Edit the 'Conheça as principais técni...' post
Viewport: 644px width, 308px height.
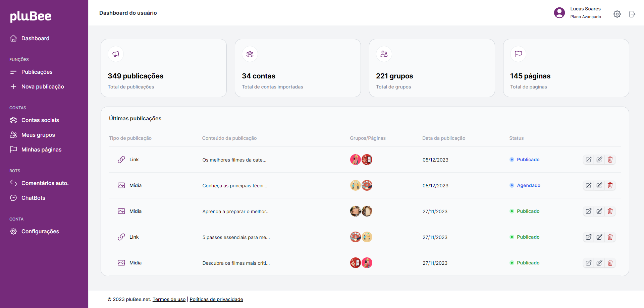click(x=599, y=185)
